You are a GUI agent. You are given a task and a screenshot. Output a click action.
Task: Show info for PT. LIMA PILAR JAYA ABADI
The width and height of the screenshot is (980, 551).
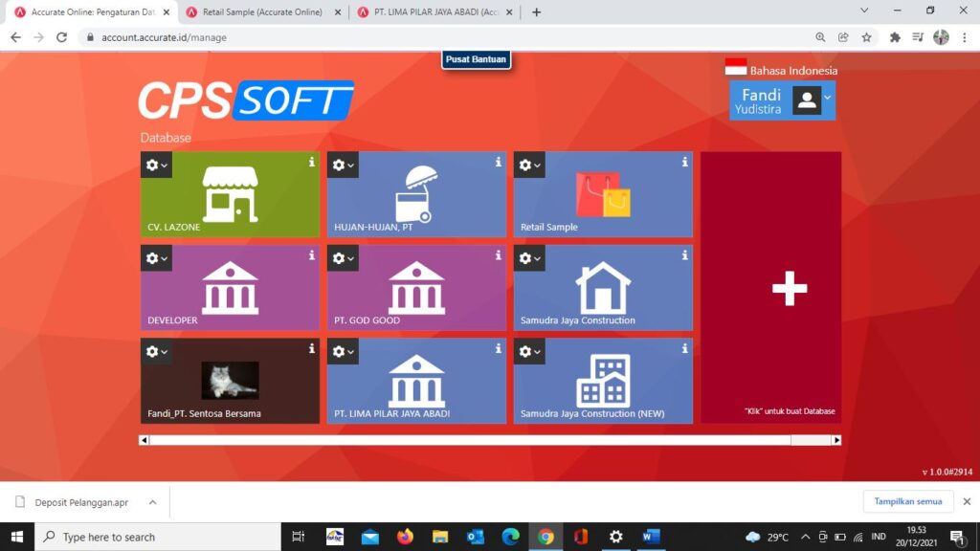coord(498,348)
